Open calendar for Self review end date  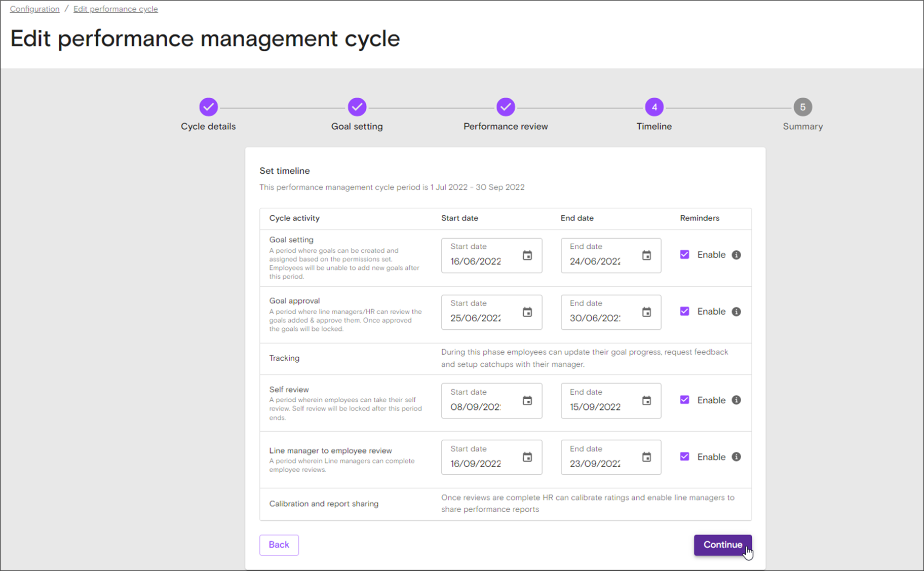click(x=646, y=400)
